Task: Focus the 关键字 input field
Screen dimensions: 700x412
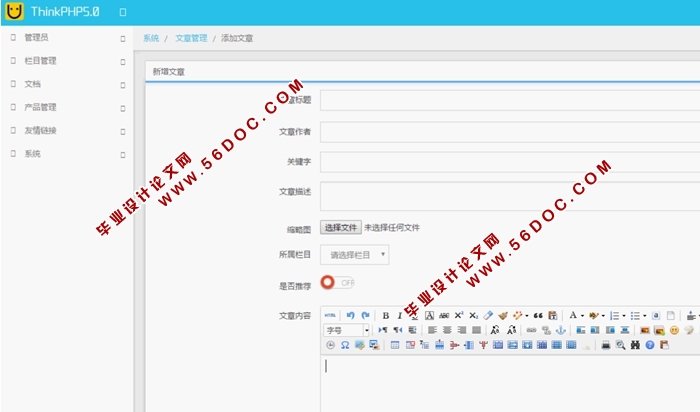Action: pyautogui.click(x=510, y=162)
